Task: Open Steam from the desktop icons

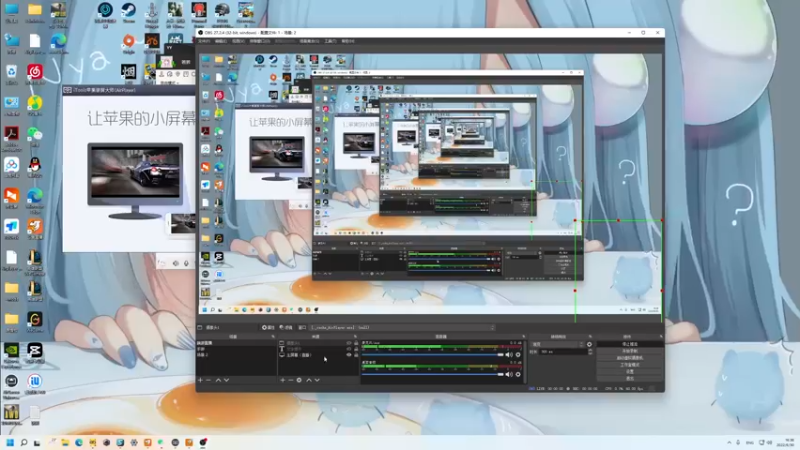Action: pos(129,12)
